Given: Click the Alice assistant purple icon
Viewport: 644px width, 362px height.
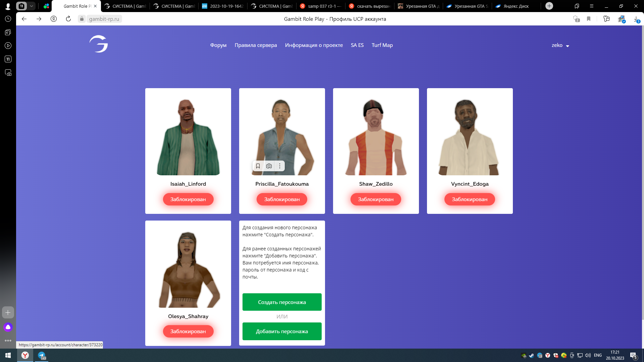Looking at the screenshot, I should point(8,327).
